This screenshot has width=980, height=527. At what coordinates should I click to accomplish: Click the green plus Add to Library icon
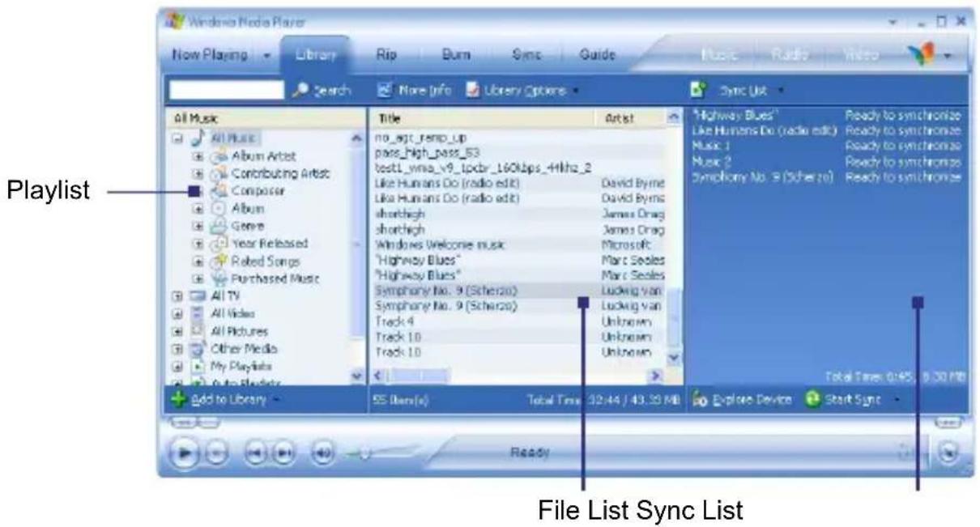pyautogui.click(x=179, y=398)
